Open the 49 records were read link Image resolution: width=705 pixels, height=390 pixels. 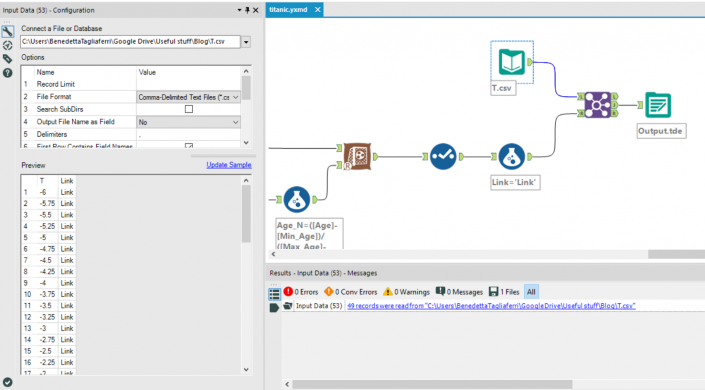(491, 306)
